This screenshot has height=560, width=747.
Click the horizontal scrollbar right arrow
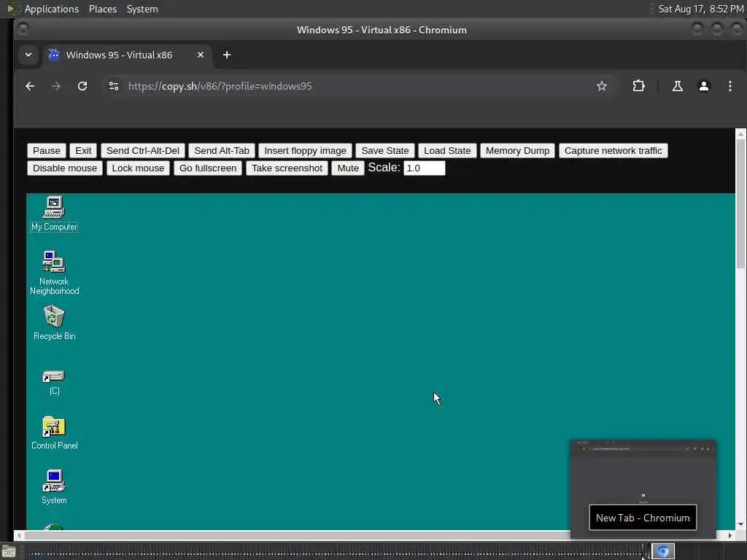point(729,535)
